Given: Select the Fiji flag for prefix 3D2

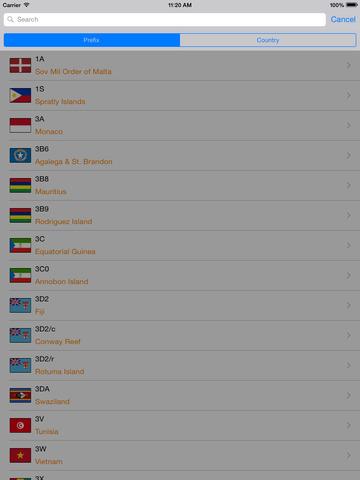Looking at the screenshot, I should pyautogui.click(x=20, y=305).
